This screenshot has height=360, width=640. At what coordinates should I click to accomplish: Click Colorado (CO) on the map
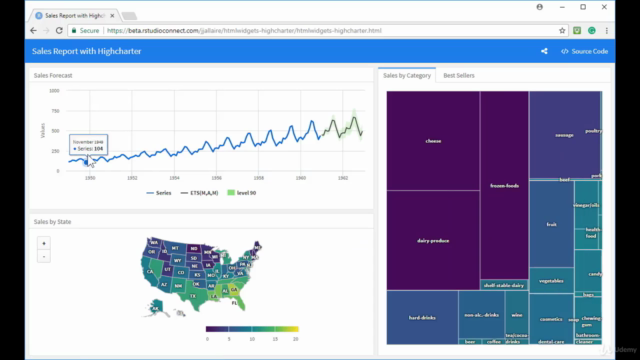pyautogui.click(x=181, y=272)
